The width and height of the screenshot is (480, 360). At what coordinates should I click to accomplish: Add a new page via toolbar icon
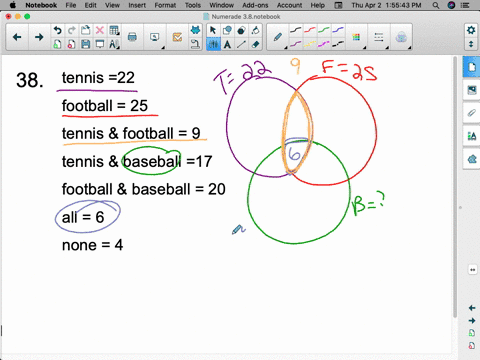(57, 44)
